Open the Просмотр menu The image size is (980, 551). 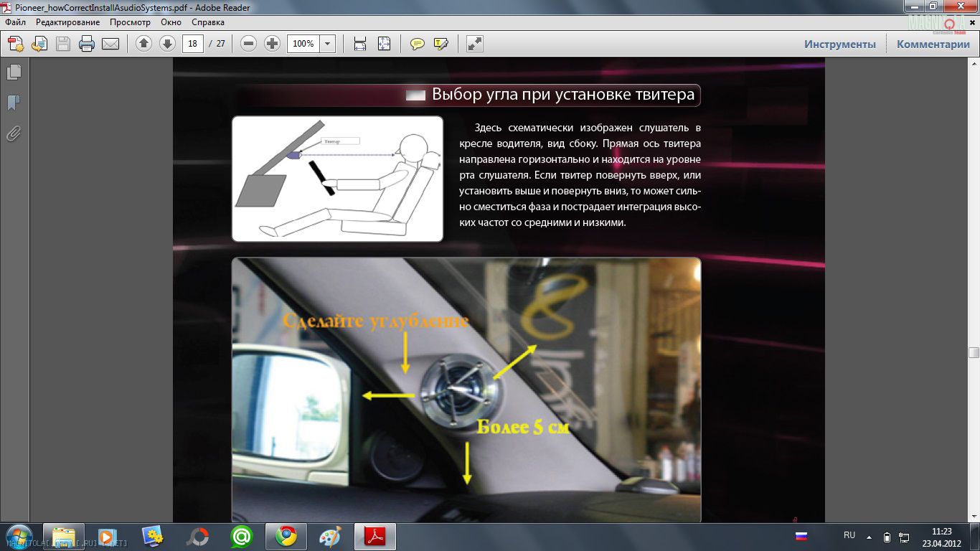130,22
